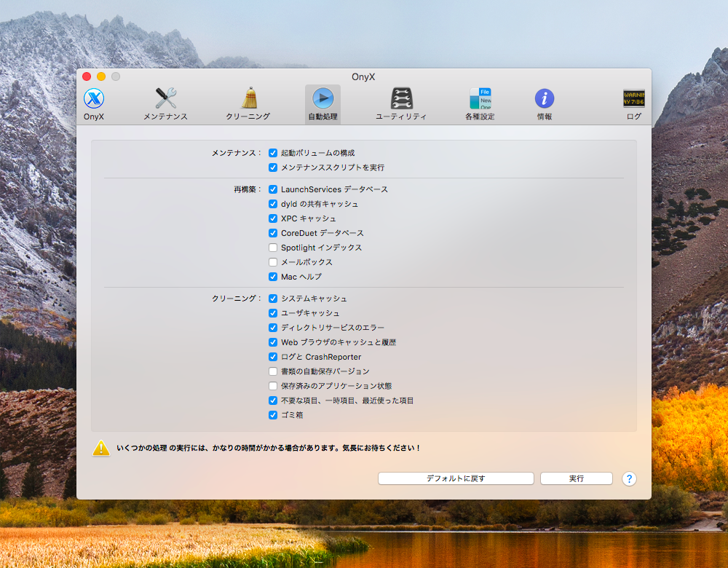Viewport: 728px width, 568px height.
Task: Toggle ログと CrashReporter checkbox
Action: coord(273,357)
